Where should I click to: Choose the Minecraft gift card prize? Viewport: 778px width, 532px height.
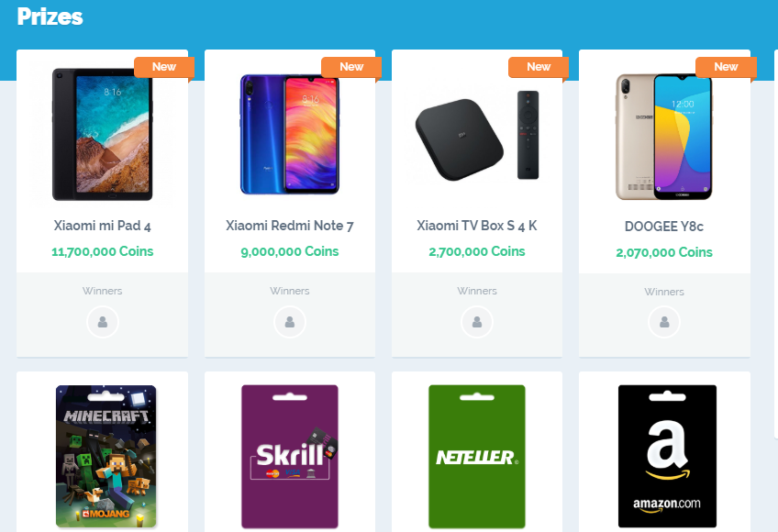pyautogui.click(x=106, y=456)
